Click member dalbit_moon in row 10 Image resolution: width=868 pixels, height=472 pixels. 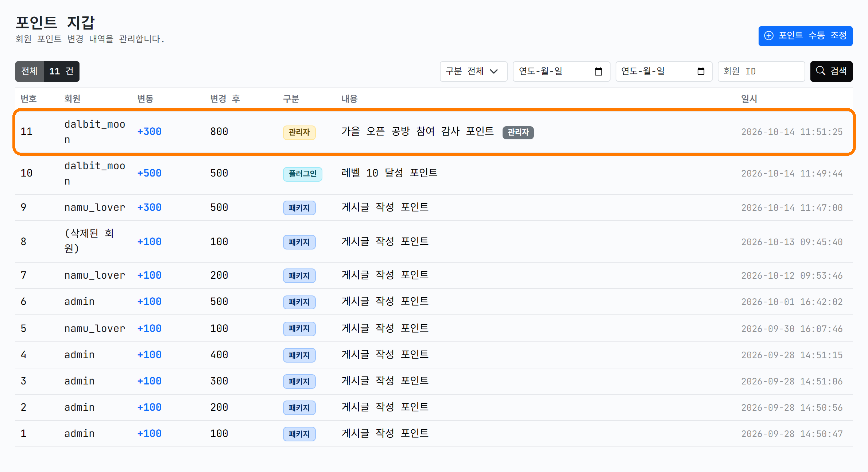[95, 174]
